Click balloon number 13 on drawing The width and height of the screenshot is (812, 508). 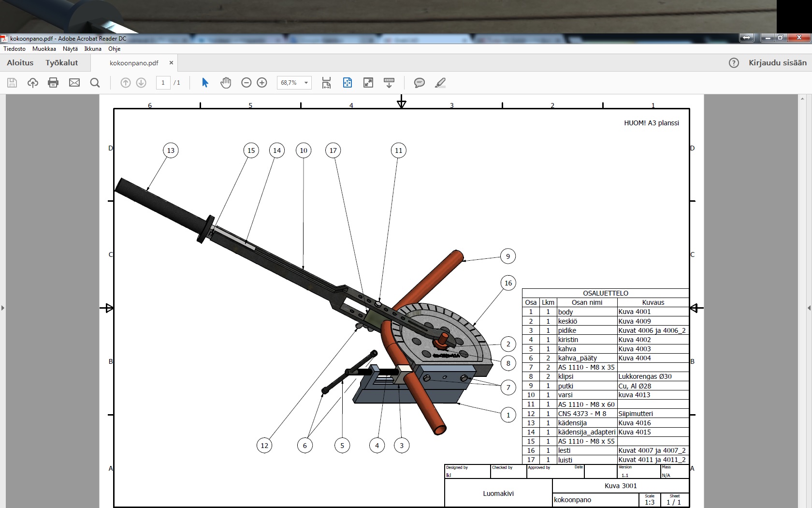click(x=171, y=150)
